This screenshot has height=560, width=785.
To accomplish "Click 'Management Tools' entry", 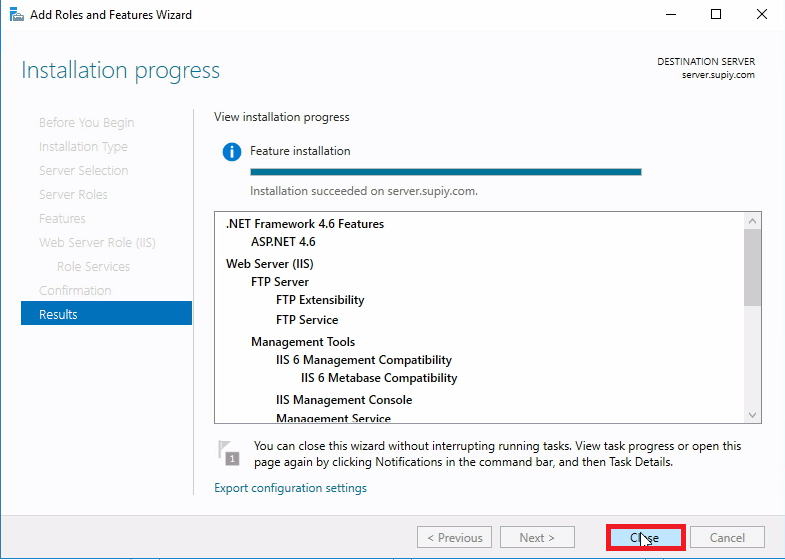I will click(x=303, y=342).
